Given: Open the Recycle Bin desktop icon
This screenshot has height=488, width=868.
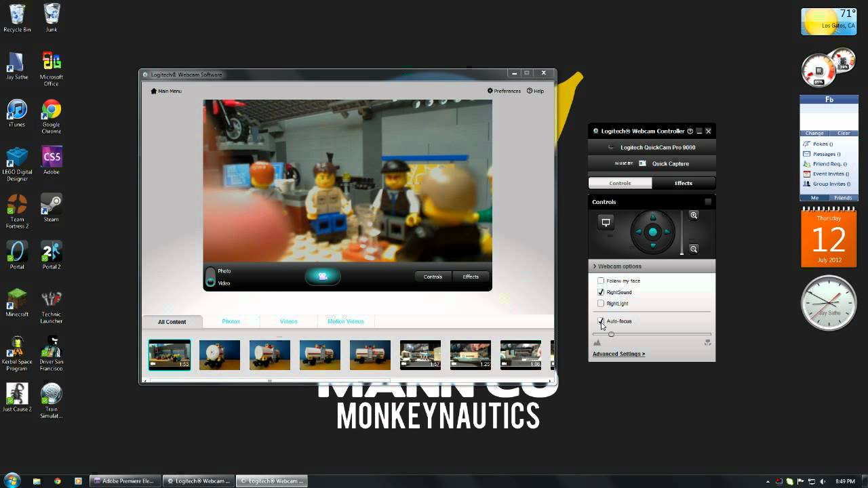Looking at the screenshot, I should coord(17,18).
